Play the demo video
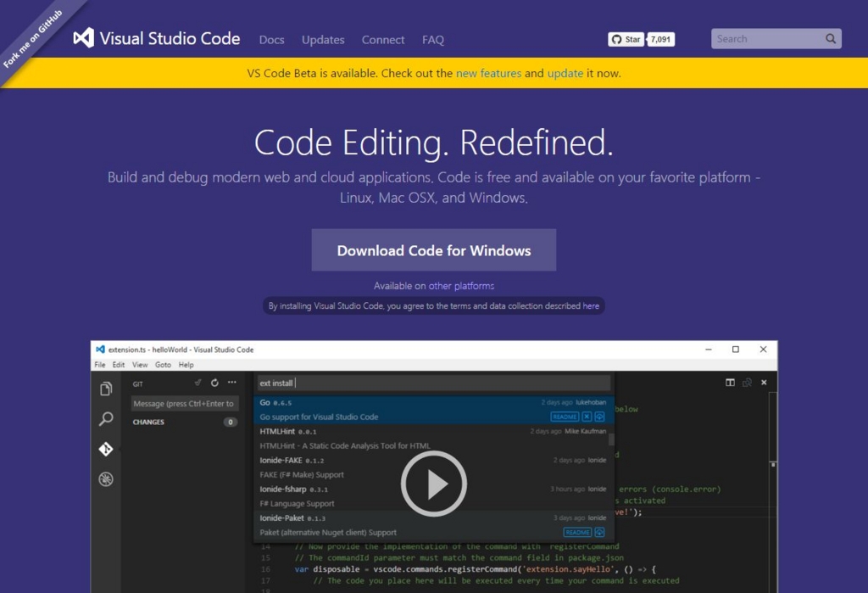 (x=434, y=484)
